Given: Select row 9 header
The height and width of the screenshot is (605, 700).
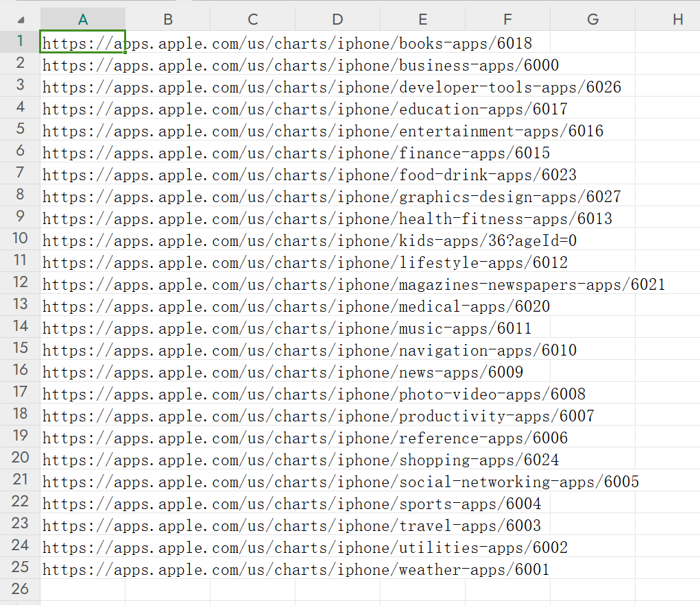Looking at the screenshot, I should click(x=20, y=217).
